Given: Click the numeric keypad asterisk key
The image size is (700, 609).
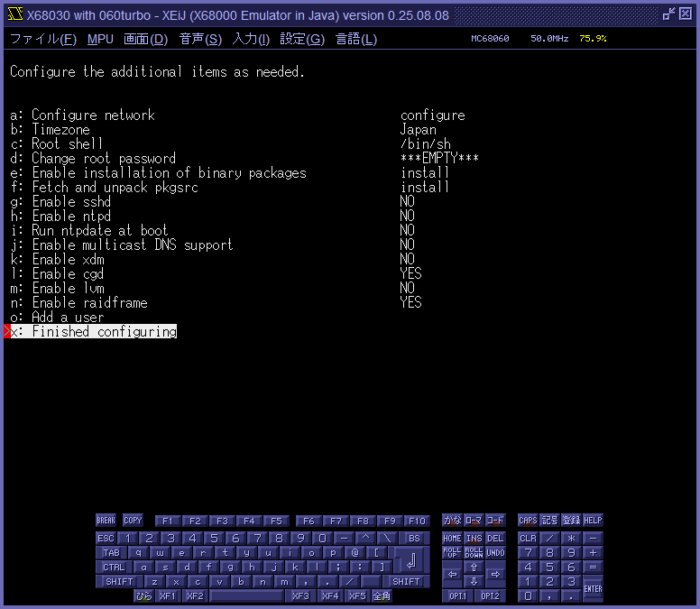Looking at the screenshot, I should point(571,538).
